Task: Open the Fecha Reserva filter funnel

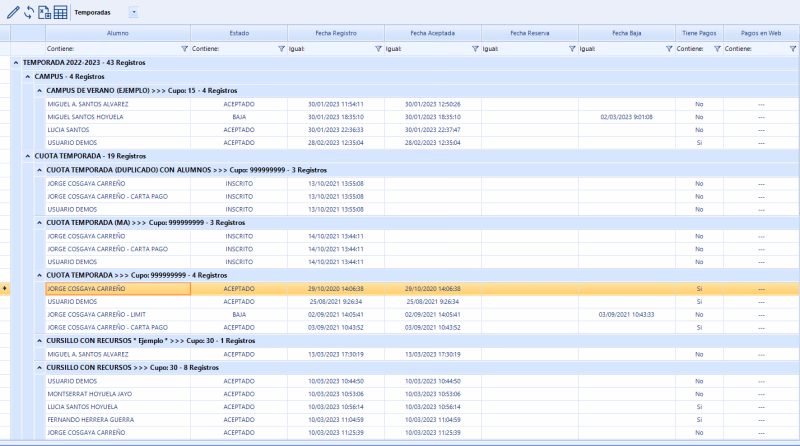Action: 571,48
